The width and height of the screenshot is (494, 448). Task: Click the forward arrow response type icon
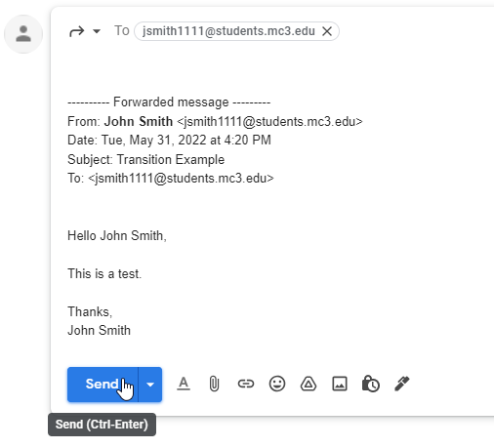(77, 31)
